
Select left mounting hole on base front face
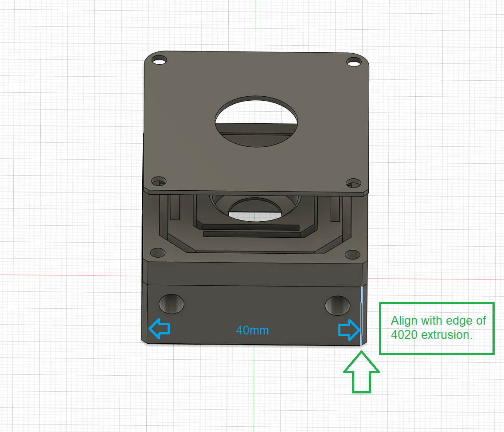click(x=171, y=304)
